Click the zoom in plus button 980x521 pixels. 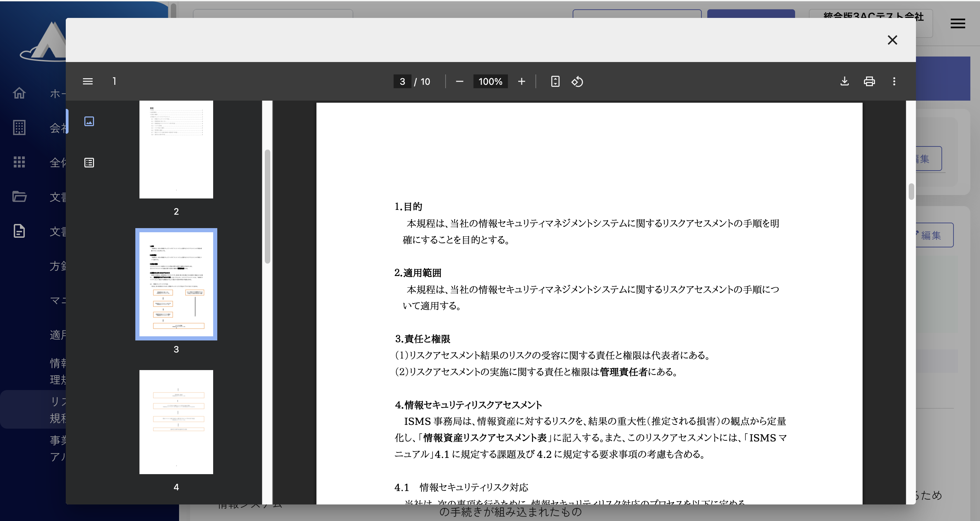pyautogui.click(x=521, y=81)
